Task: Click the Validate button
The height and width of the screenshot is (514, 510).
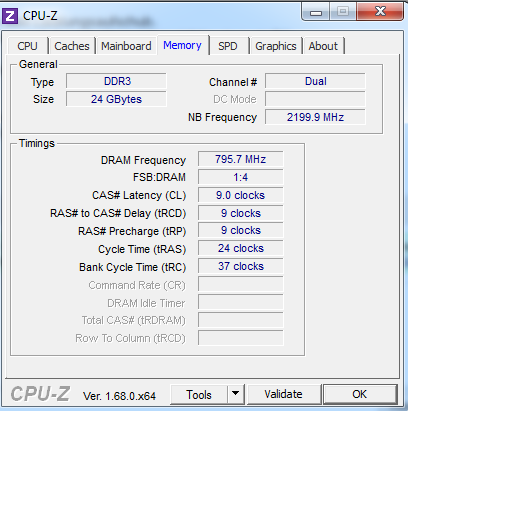Action: coord(283,394)
